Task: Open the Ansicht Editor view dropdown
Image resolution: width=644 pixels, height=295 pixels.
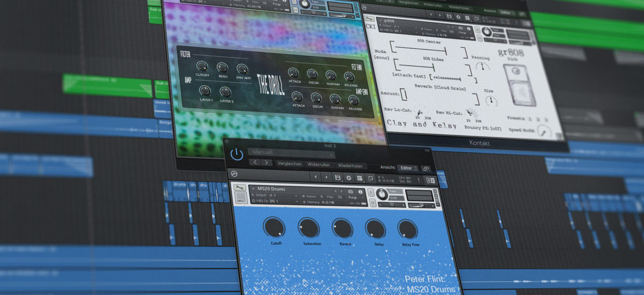Action: 408,168
